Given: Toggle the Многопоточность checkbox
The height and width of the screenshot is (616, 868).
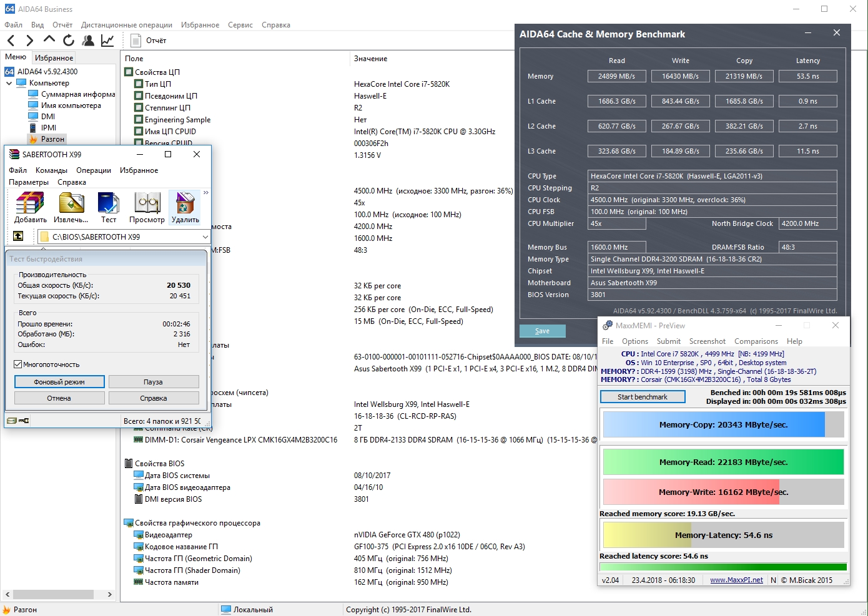Looking at the screenshot, I should click(x=18, y=364).
